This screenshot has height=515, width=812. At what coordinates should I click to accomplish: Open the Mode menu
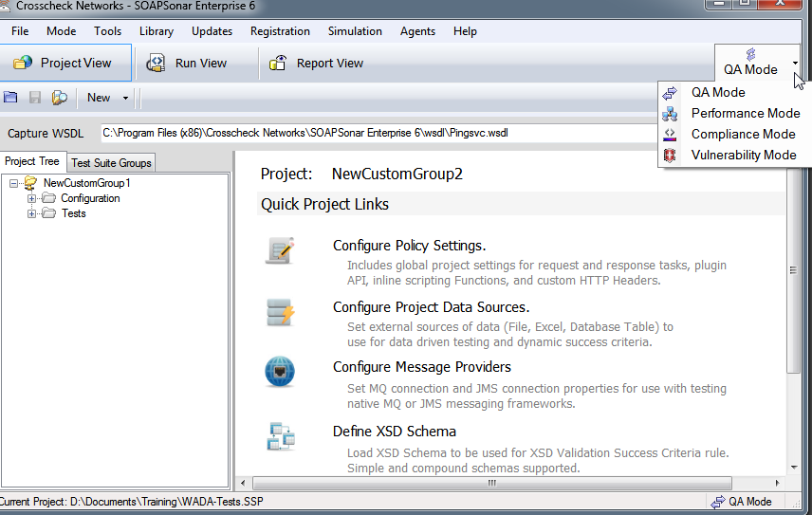(x=61, y=31)
